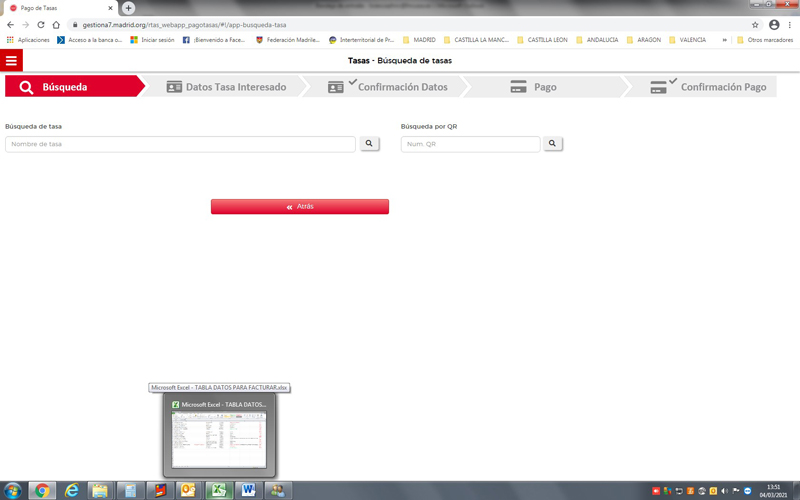The width and height of the screenshot is (800, 500).
Task: Open the Outlook taskbar icon
Action: pos(189,491)
